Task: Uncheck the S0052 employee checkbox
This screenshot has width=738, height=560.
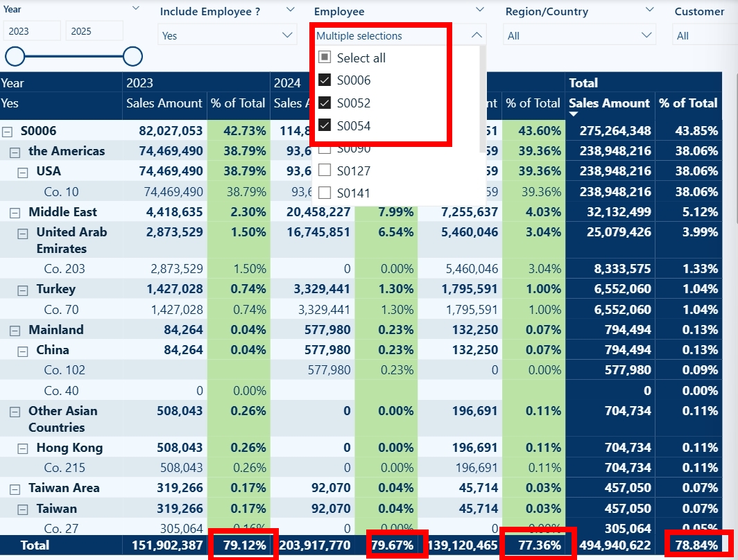Action: coord(325,103)
